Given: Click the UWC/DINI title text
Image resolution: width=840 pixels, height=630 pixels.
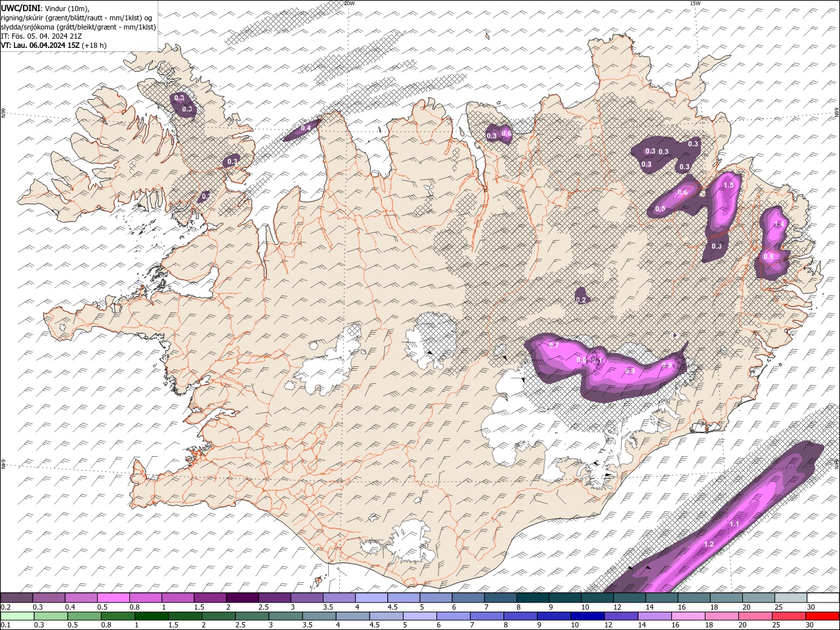Looking at the screenshot, I should (20, 8).
